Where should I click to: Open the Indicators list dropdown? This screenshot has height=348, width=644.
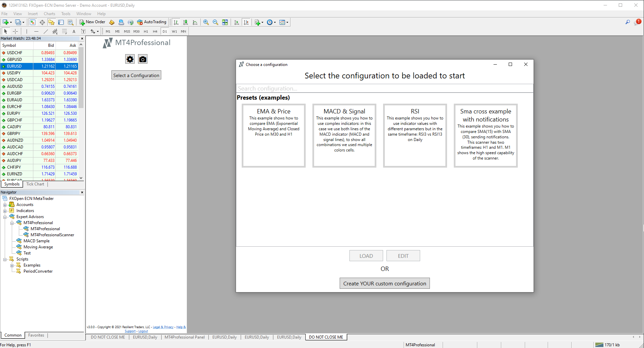259,22
